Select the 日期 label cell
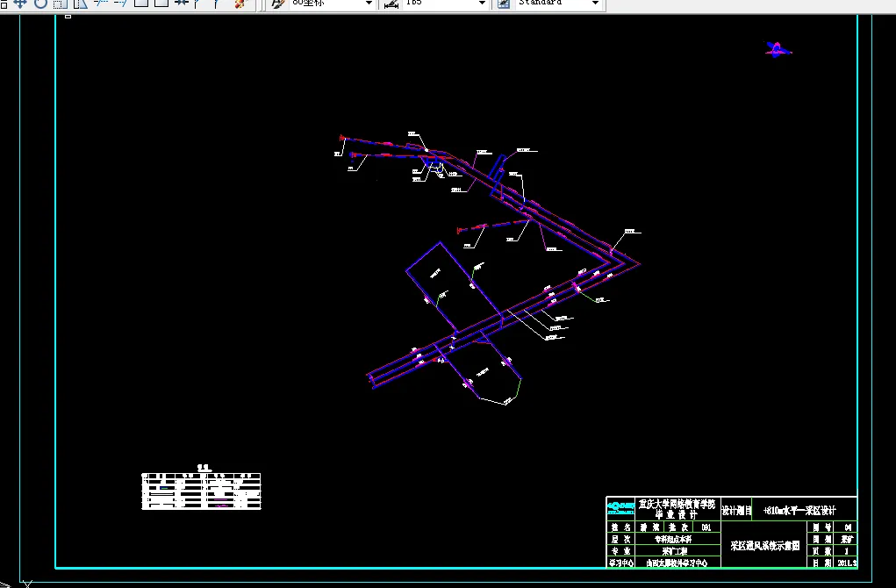Viewport: 896px width, 588px height. click(821, 563)
